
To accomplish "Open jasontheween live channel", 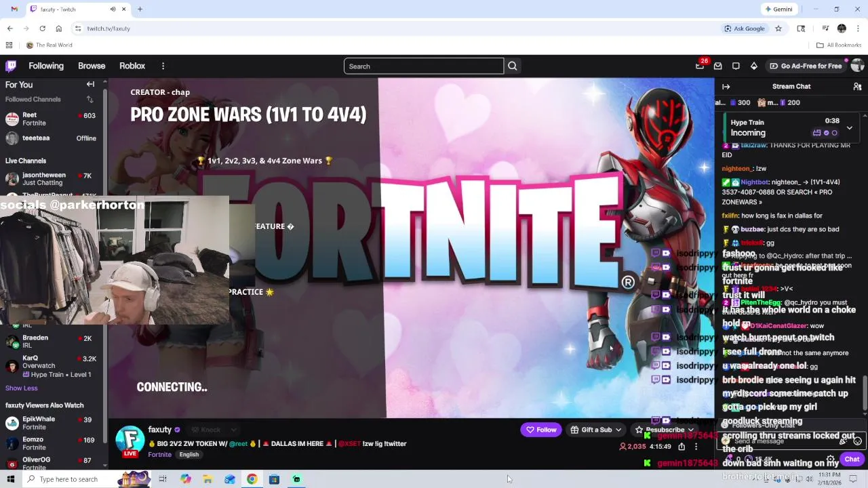I will (x=51, y=179).
